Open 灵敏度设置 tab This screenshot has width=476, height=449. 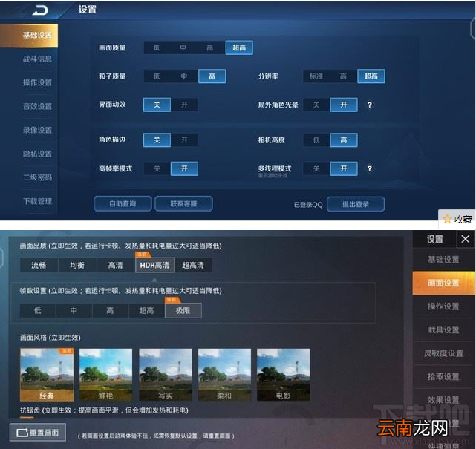coord(443,353)
